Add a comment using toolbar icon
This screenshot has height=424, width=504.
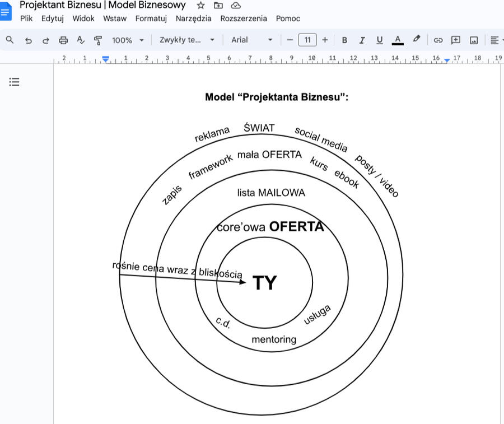456,40
